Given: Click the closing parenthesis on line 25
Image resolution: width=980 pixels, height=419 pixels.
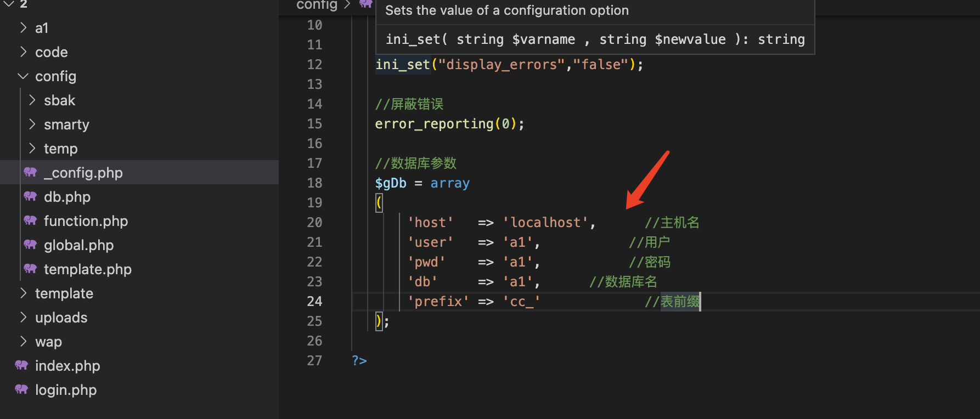Looking at the screenshot, I should coord(379,321).
